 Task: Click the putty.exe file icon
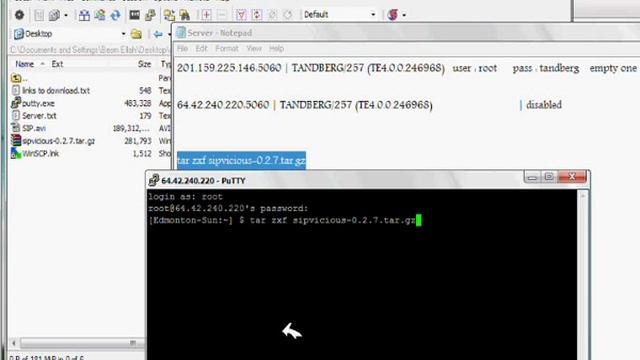pyautogui.click(x=16, y=102)
